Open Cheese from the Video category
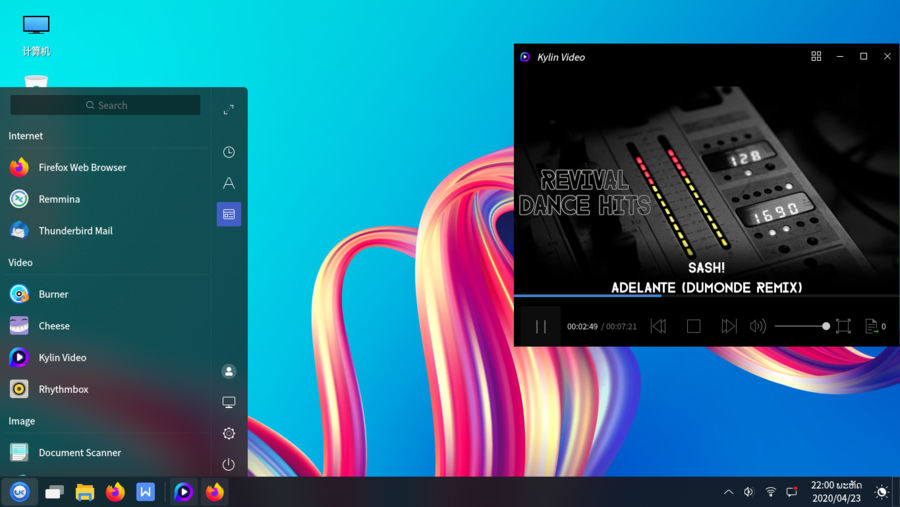900x507 pixels. pyautogui.click(x=107, y=326)
